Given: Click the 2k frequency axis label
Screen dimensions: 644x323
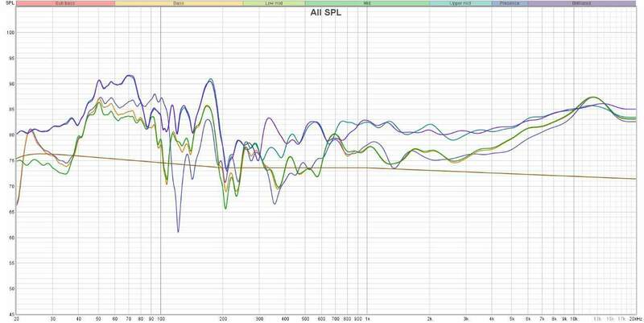Looking at the screenshot, I should pyautogui.click(x=430, y=319).
